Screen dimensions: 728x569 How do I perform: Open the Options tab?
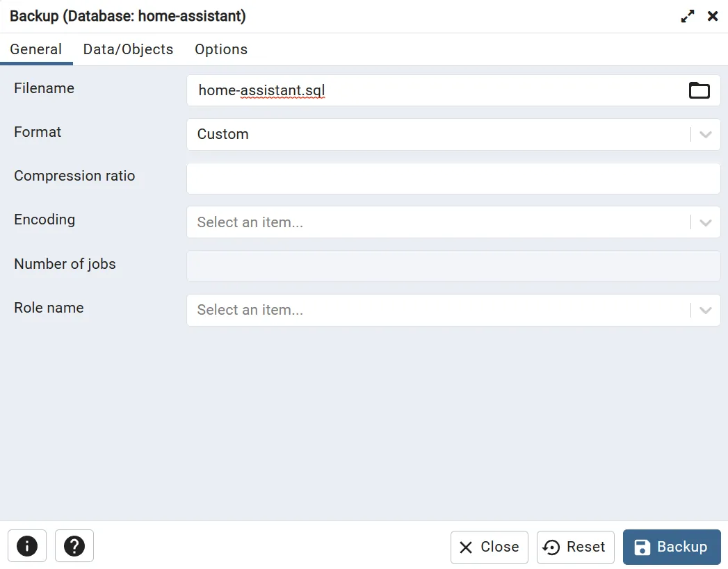coord(221,49)
